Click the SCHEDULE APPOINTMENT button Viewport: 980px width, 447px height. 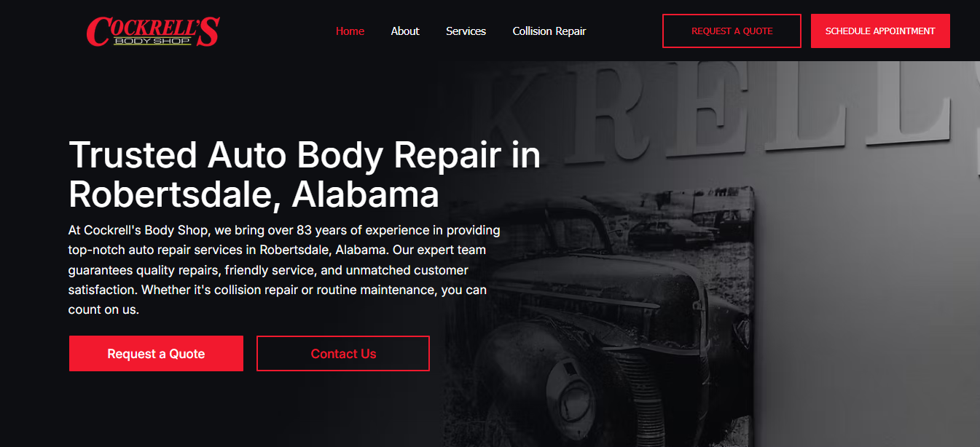(880, 31)
